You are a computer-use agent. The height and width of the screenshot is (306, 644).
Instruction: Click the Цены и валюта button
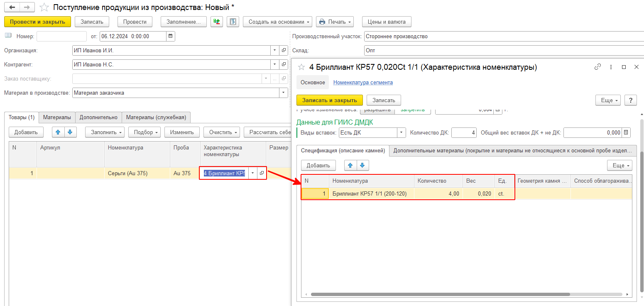pyautogui.click(x=387, y=22)
